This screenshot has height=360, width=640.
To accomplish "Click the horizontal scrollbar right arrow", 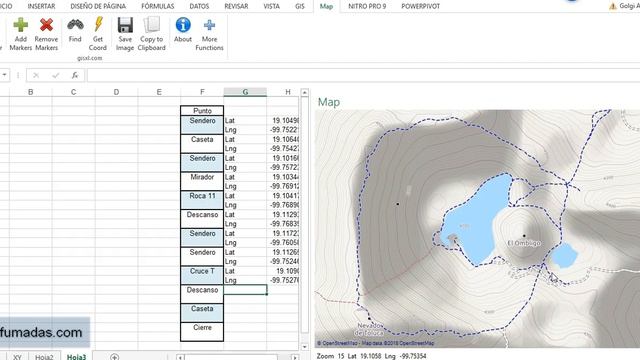I will 295,357.
